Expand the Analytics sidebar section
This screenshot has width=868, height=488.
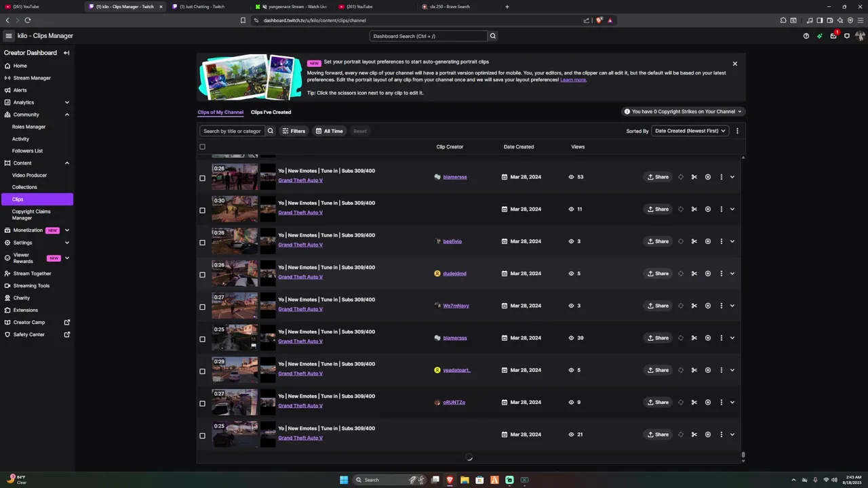pos(67,102)
